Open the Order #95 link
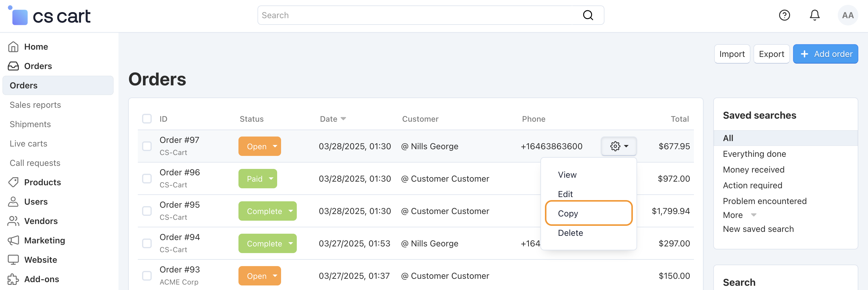 point(180,205)
